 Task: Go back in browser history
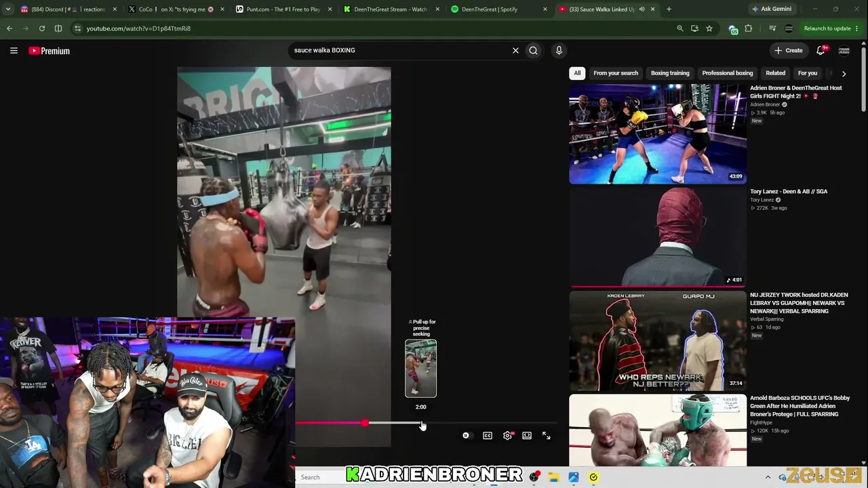[x=9, y=28]
